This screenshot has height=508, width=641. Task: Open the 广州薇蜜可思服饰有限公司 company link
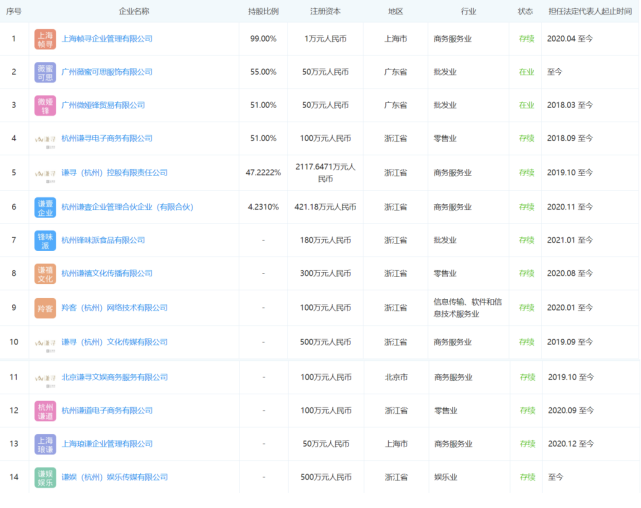pos(107,72)
